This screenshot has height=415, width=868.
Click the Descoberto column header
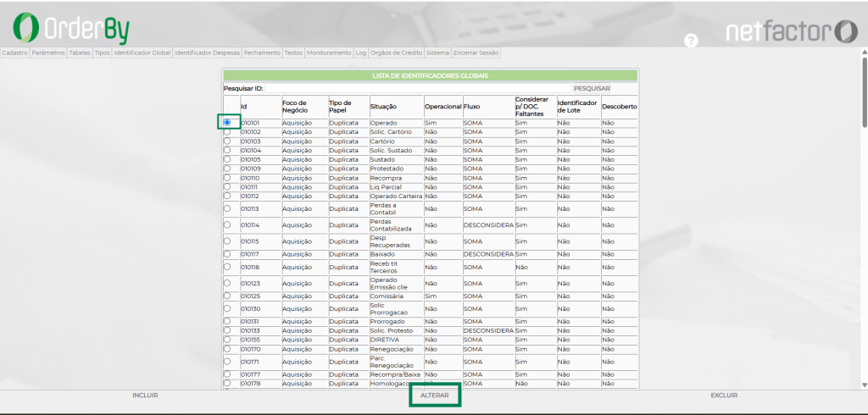tap(619, 107)
